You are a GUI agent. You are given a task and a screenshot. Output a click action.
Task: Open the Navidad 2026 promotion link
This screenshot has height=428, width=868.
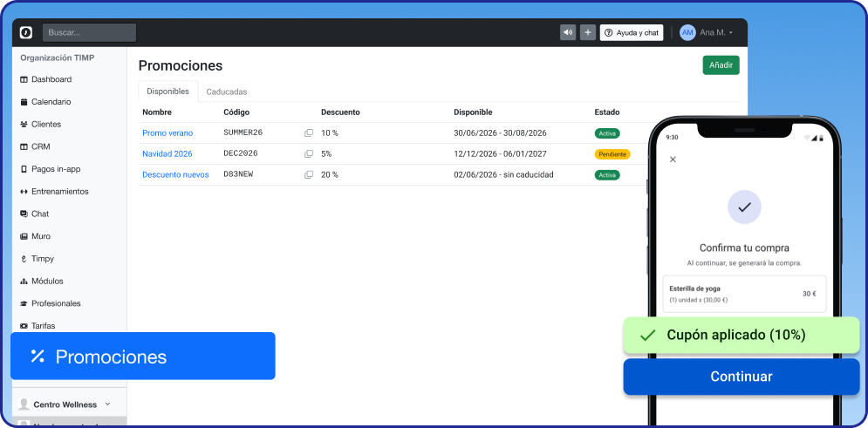(x=167, y=153)
